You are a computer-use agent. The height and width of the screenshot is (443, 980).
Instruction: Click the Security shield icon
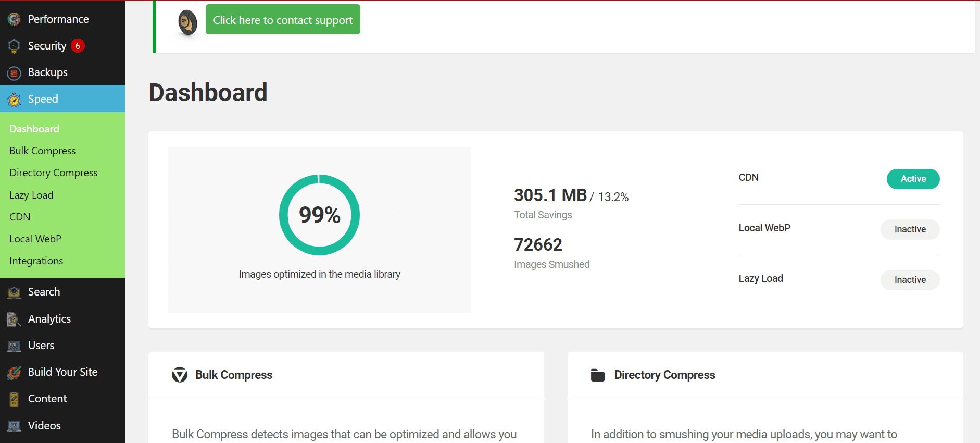14,46
